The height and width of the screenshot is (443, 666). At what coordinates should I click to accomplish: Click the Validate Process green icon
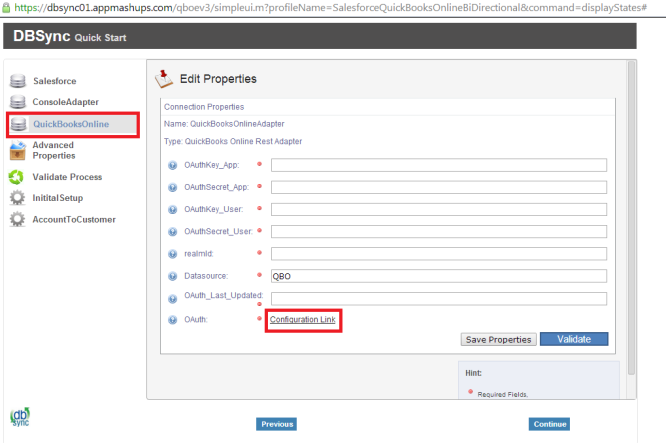pyautogui.click(x=17, y=177)
